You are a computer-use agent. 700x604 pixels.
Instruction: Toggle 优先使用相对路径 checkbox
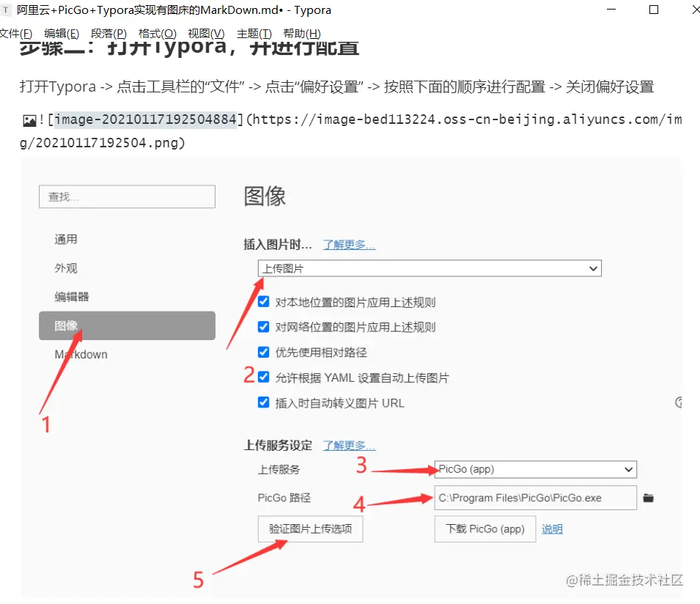click(263, 353)
